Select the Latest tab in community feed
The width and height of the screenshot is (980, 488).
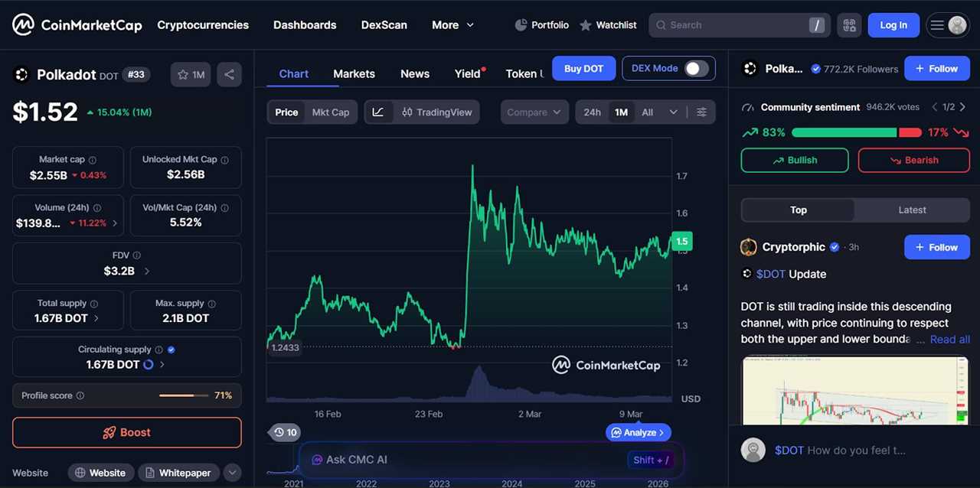click(x=912, y=210)
